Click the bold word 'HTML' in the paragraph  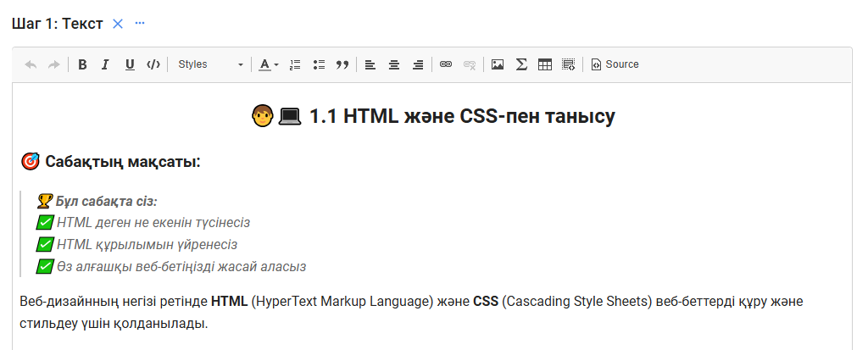[229, 302]
